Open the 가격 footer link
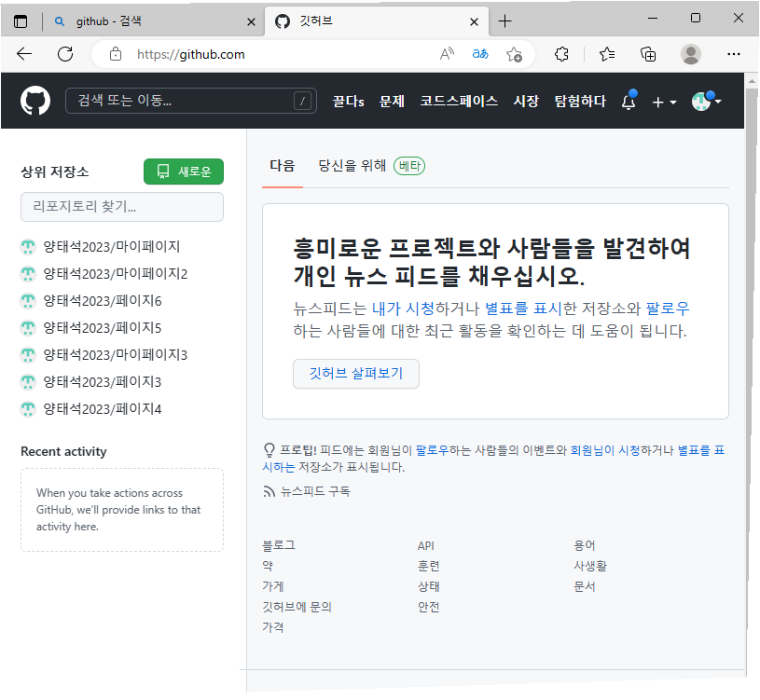This screenshot has width=760, height=700. pos(273,627)
